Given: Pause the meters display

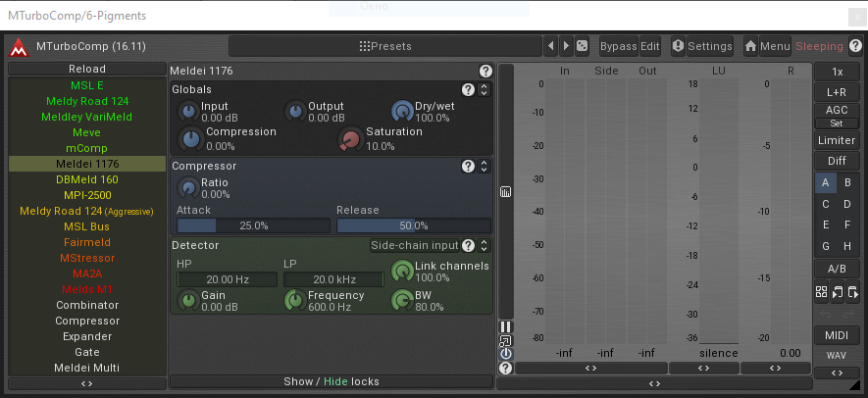Looking at the screenshot, I should (506, 326).
